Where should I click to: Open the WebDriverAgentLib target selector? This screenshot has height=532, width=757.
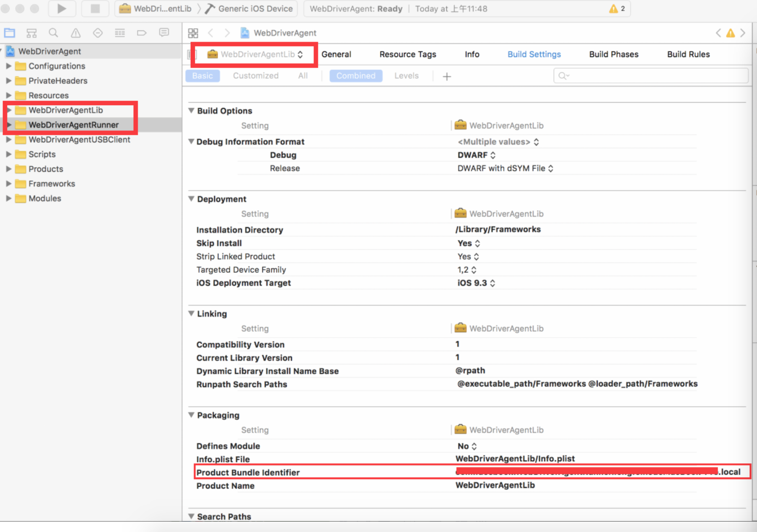pyautogui.click(x=255, y=54)
